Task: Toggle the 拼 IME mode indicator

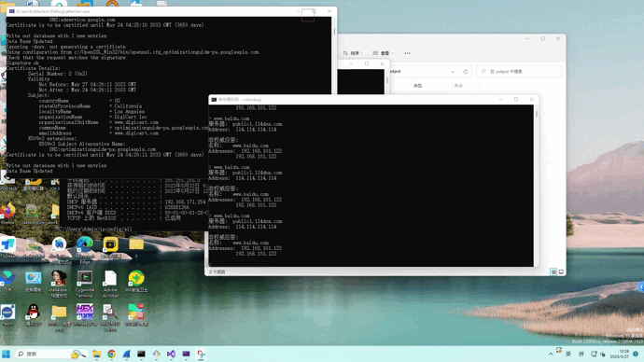Action: coord(581,354)
